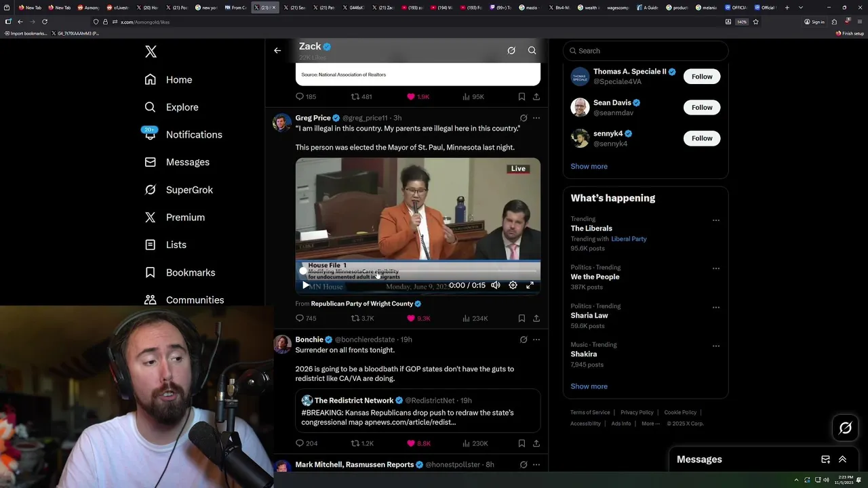Show more trending topics
868x488 pixels.
click(x=589, y=386)
